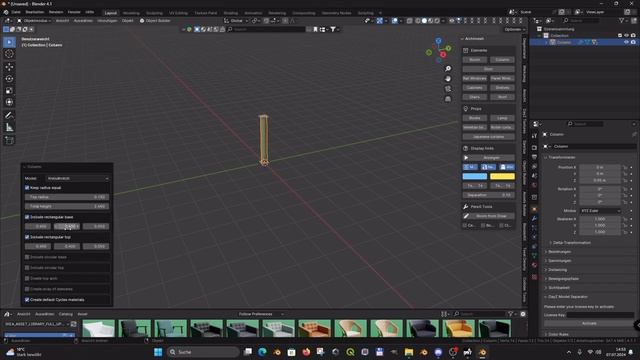
Task: Select the Add Cube tool
Action: point(9,140)
